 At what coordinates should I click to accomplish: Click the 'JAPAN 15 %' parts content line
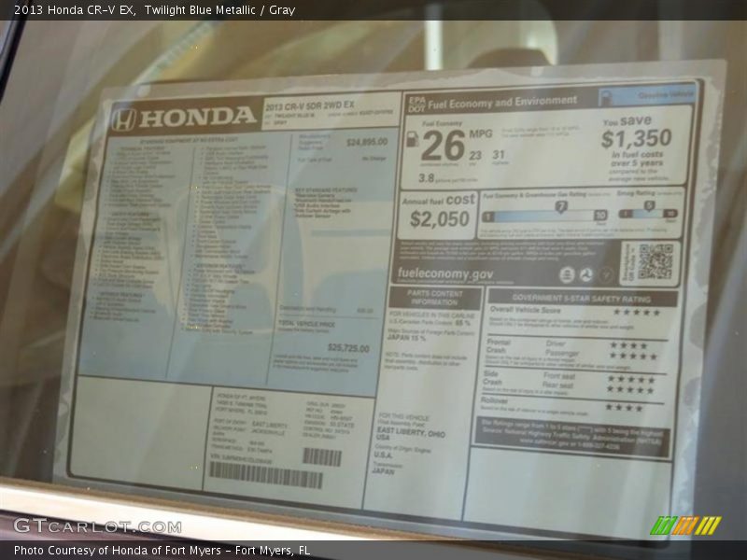(x=406, y=338)
